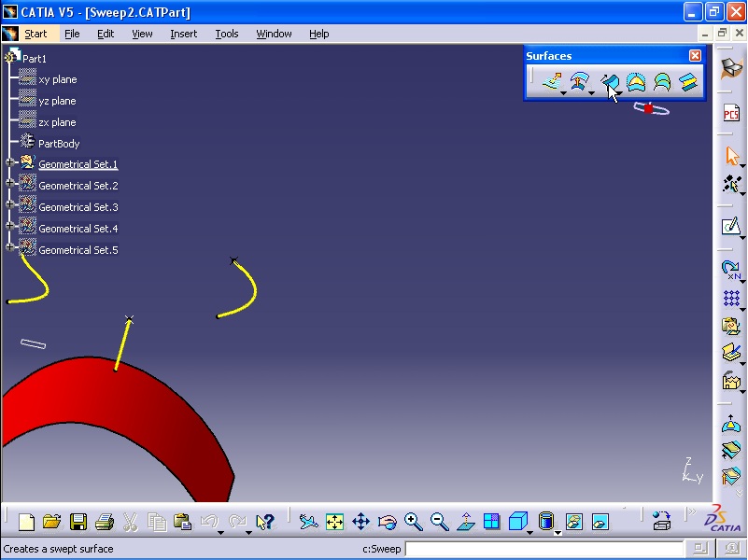Expand the Geometrical Set.1 tree node
The height and width of the screenshot is (560, 748).
tap(7, 163)
